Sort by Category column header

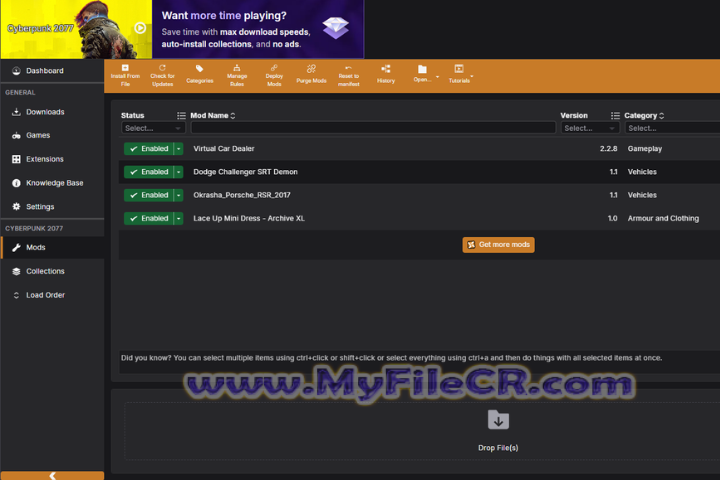click(644, 116)
